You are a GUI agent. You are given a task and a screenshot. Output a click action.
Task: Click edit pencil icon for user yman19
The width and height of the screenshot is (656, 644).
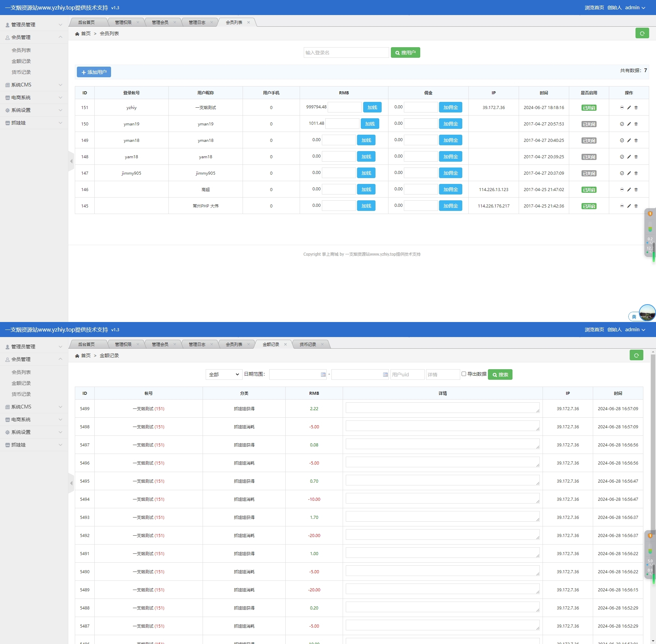[629, 124]
